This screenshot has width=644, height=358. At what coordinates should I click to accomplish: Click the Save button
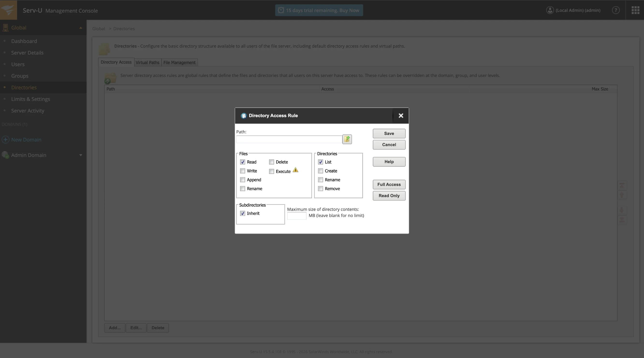tap(389, 134)
